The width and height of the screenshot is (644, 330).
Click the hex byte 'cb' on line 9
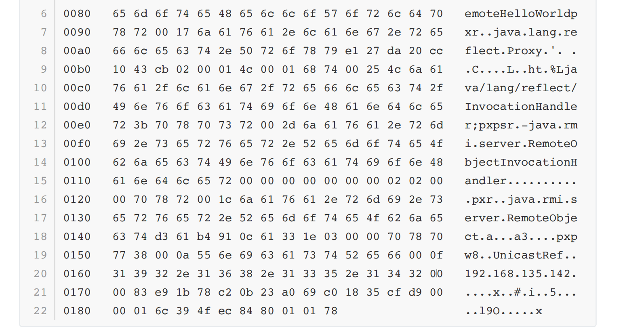pos(162,69)
